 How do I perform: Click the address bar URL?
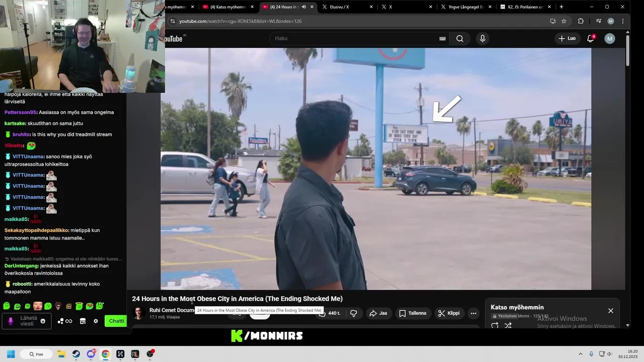tap(240, 21)
